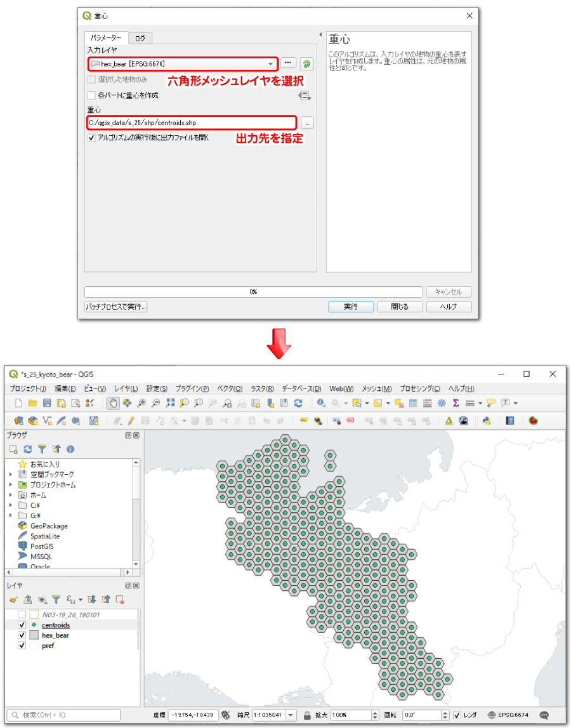
Task: Select the Pan Map hand tool
Action: click(113, 403)
